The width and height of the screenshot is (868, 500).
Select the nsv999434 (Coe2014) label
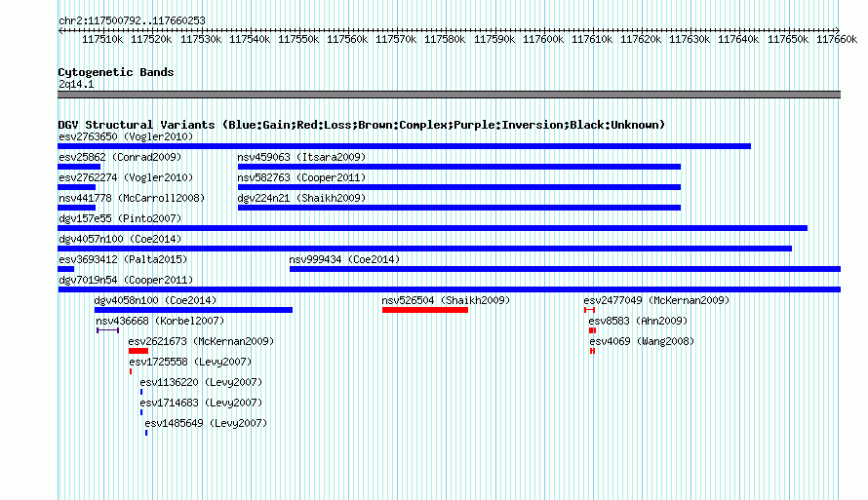pyautogui.click(x=344, y=259)
